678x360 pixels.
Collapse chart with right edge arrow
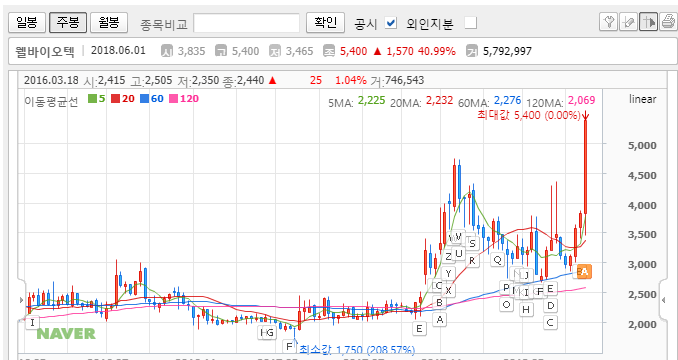coord(664,300)
